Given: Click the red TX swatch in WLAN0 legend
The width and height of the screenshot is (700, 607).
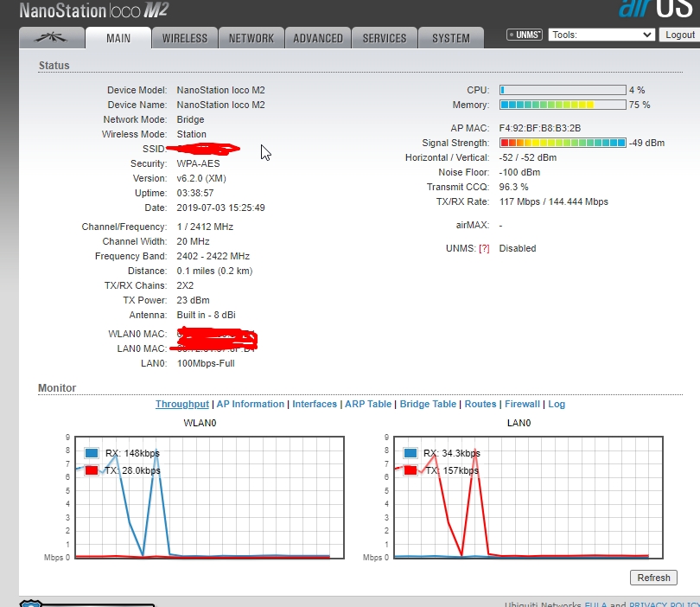Looking at the screenshot, I should click(92, 470).
